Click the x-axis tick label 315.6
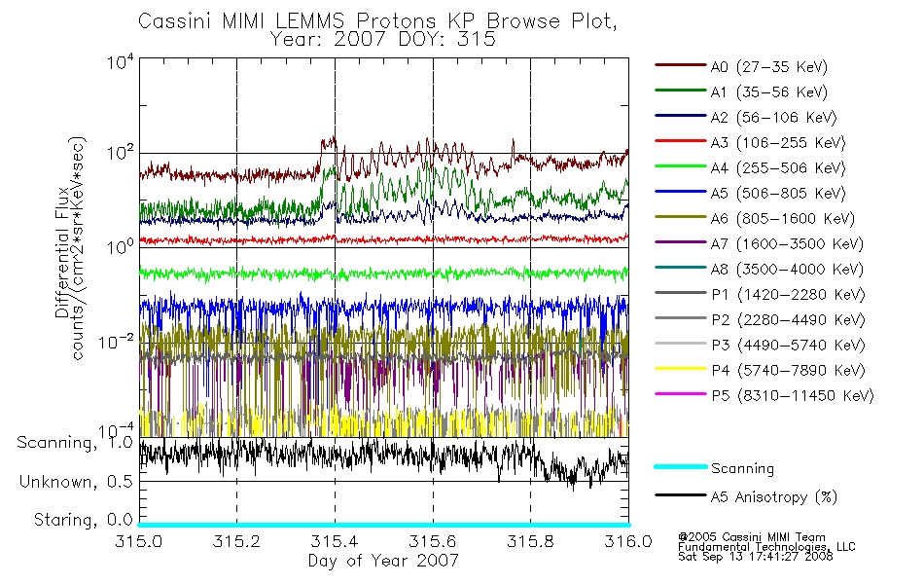 coord(433,541)
